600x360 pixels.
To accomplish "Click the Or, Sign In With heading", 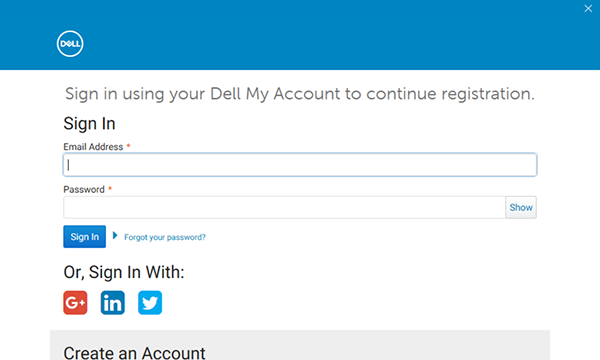I will click(x=124, y=272).
